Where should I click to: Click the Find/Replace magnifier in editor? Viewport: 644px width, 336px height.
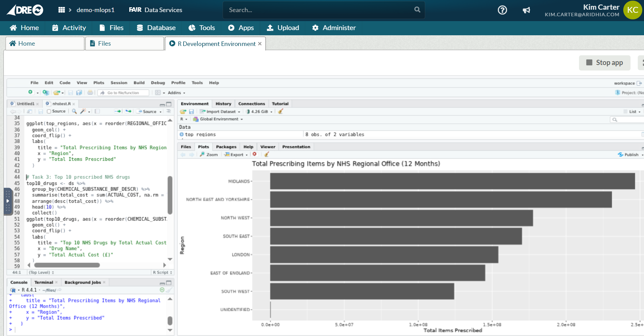[x=74, y=111]
